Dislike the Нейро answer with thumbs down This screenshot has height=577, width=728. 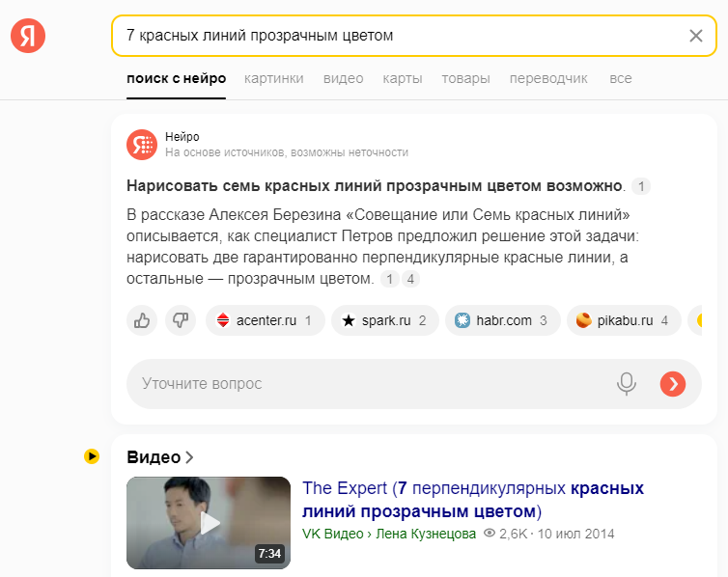[181, 320]
